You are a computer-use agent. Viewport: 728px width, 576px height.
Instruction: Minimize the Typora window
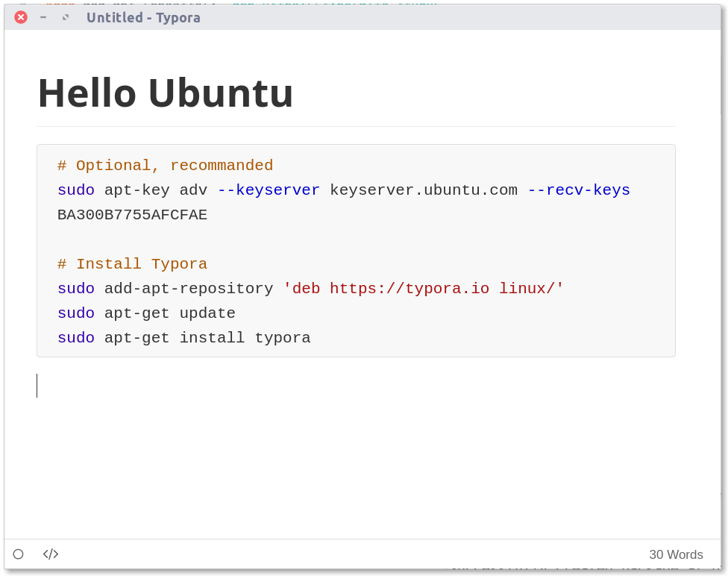click(x=43, y=17)
